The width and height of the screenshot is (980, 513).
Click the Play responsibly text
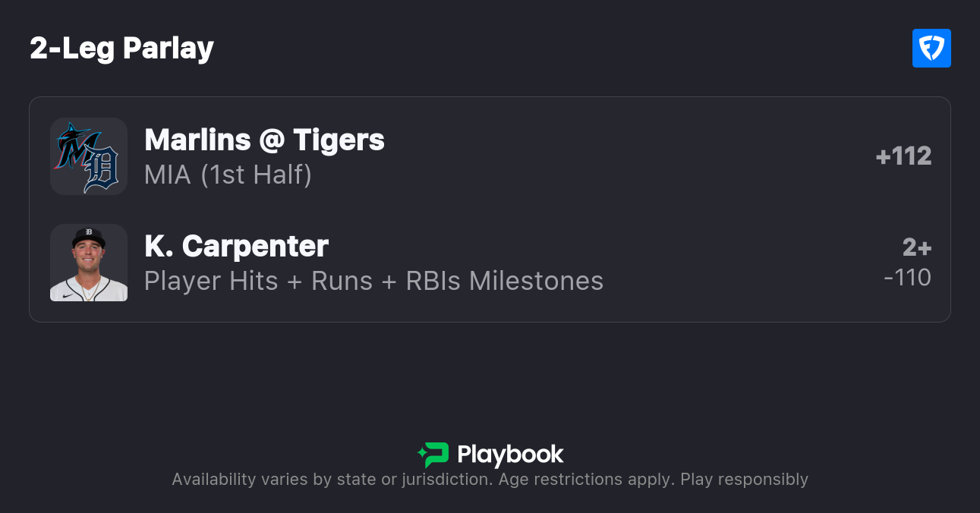[x=744, y=480]
